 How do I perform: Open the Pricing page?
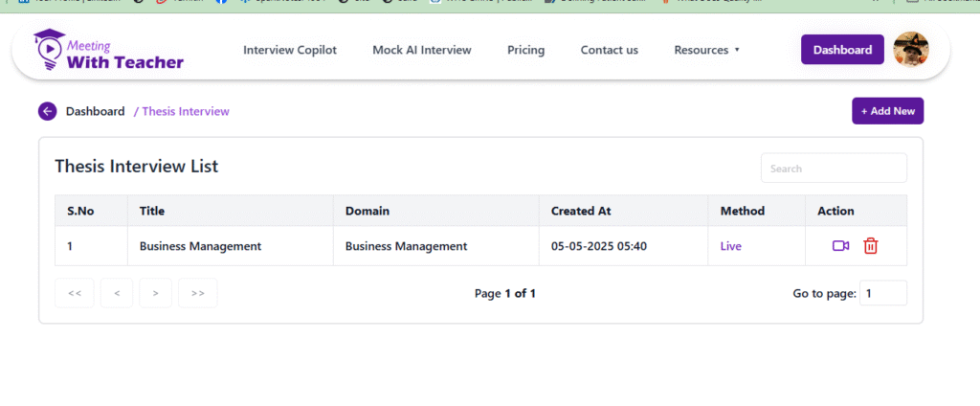525,50
